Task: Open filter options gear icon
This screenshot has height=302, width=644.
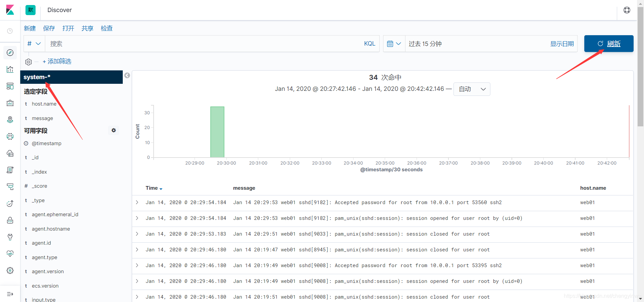Action: point(29,62)
